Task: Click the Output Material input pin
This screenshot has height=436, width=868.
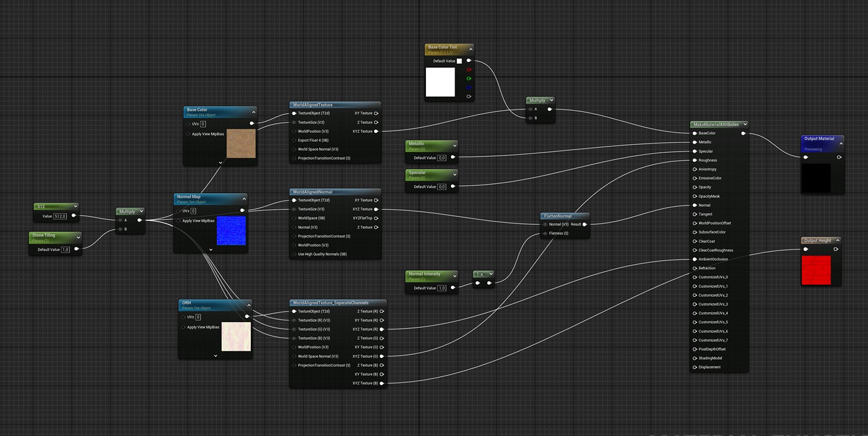Action: point(805,157)
